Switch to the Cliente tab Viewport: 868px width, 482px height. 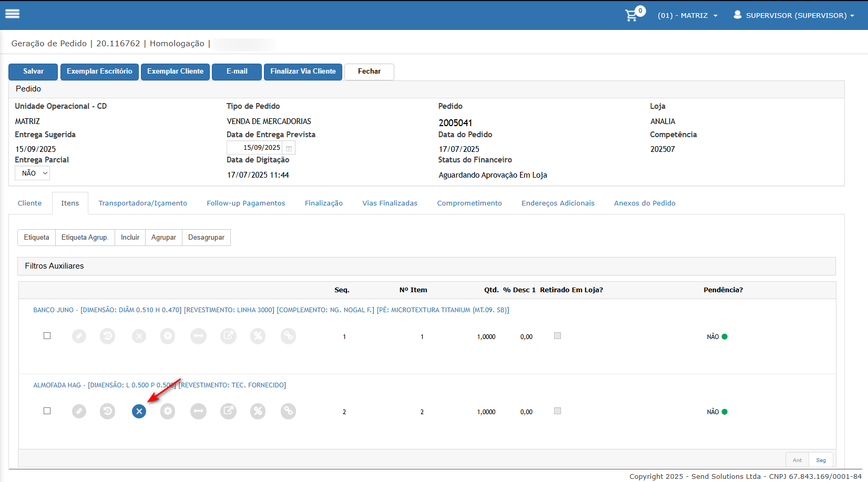click(29, 203)
